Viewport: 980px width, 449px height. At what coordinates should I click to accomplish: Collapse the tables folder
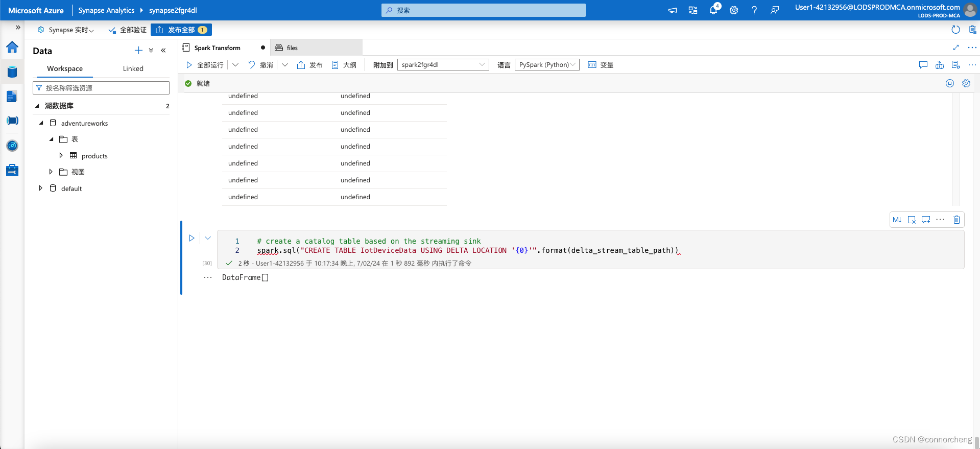coord(51,139)
